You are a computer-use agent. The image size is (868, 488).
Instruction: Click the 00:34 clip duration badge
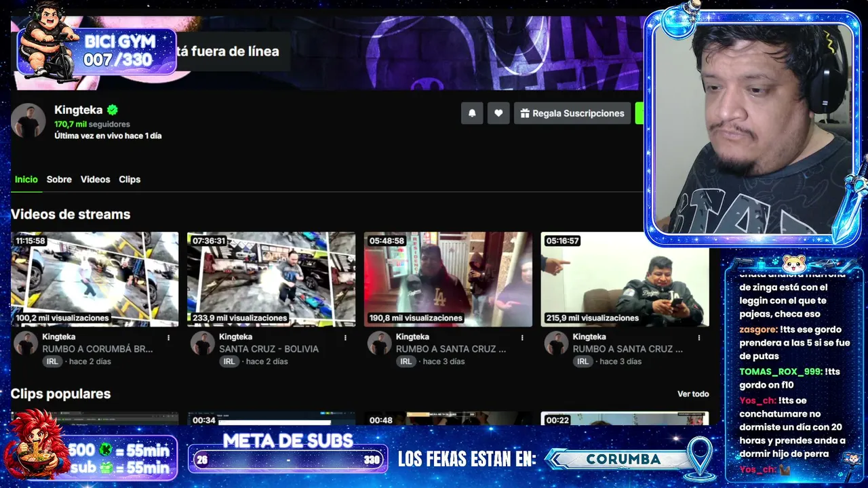pyautogui.click(x=203, y=420)
